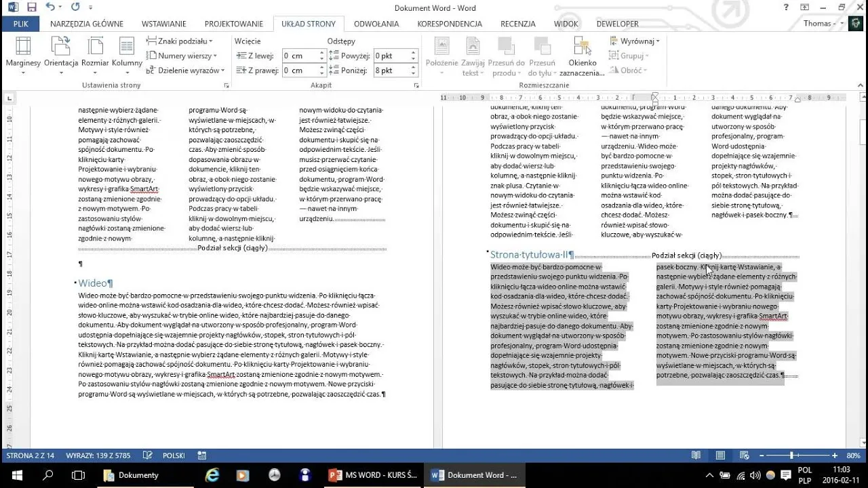Switch to the KORESPONDENCJA ribbon tab

tap(451, 23)
